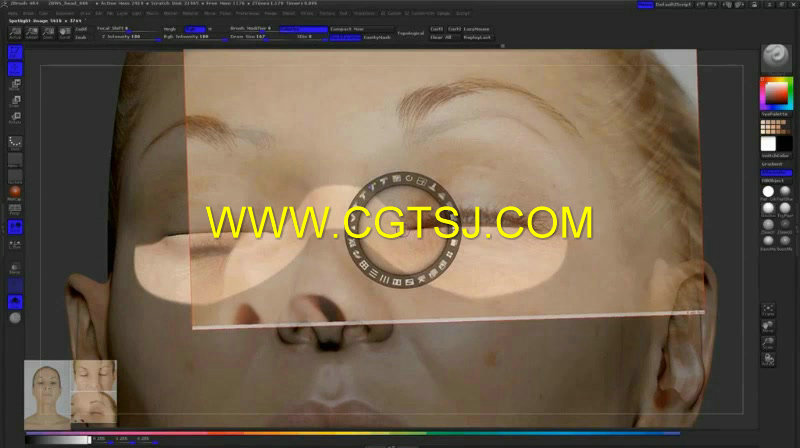Activate Edit mode button on left shelf
Screen dimensions: 800x448
coord(15,52)
